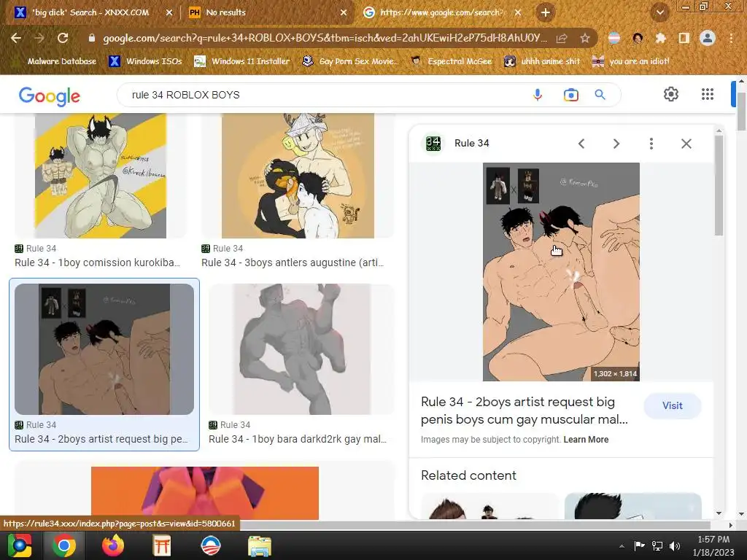Viewport: 747px width, 560px height.
Task: Open a new browser tab
Action: (546, 12)
